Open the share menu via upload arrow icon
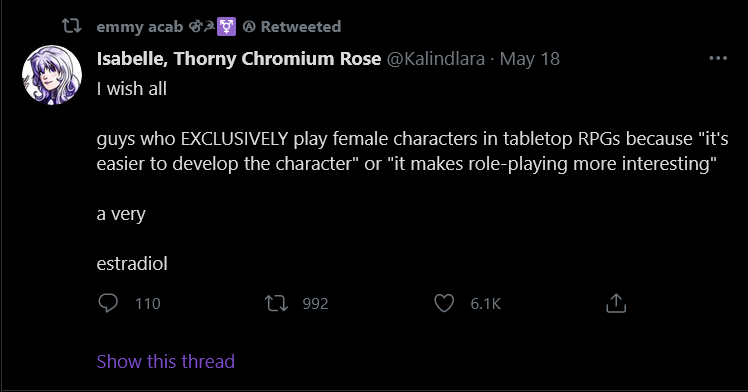Screen dimensions: 748x392 616,303
